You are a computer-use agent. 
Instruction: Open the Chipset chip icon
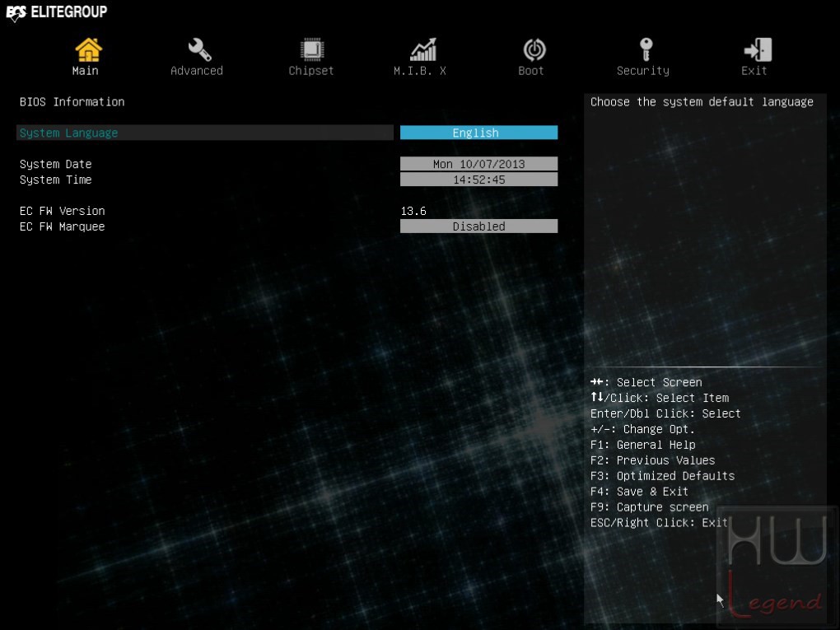tap(311, 49)
